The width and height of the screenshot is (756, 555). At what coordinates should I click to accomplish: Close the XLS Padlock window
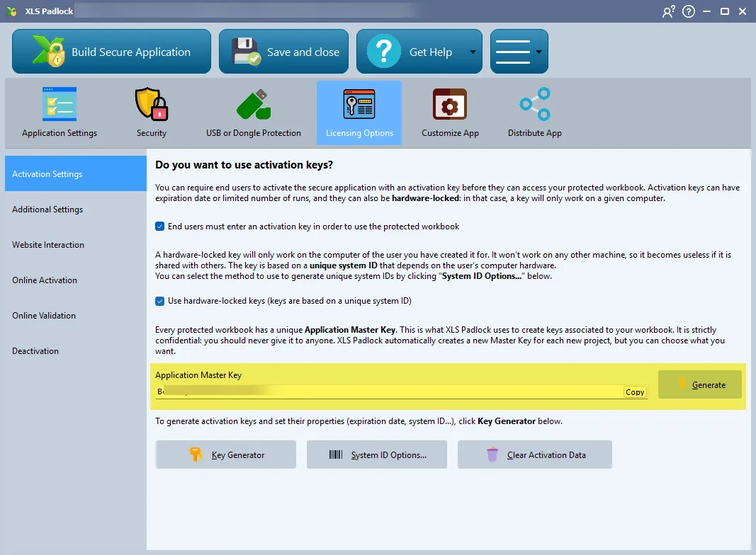(743, 11)
